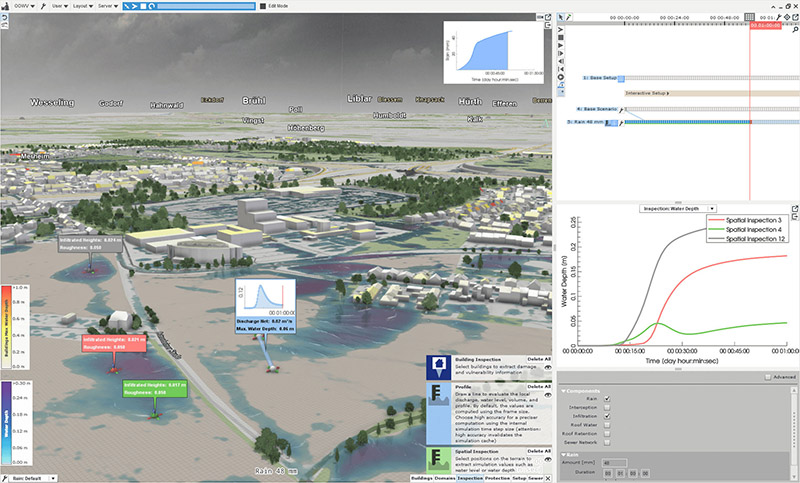The width and height of the screenshot is (800, 483).
Task: Open the Layout menu
Action: coord(83,6)
